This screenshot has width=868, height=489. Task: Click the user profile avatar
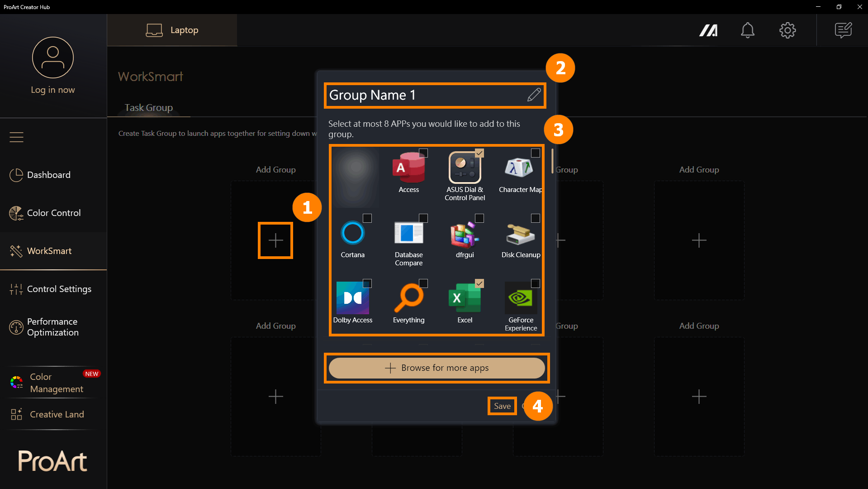coord(53,58)
